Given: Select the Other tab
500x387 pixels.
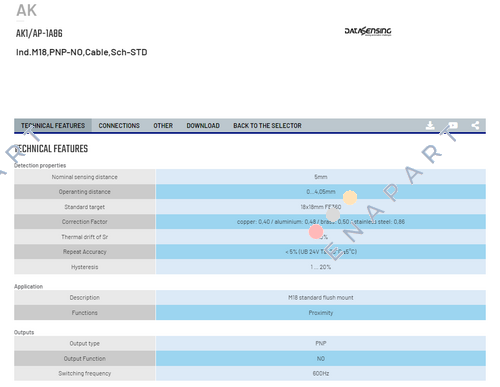Looking at the screenshot, I should tap(163, 126).
